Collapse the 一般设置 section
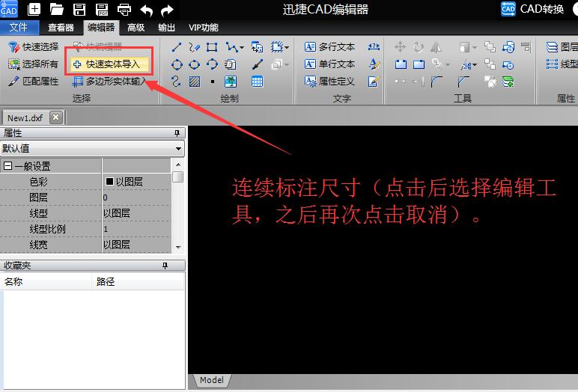578x392 pixels. coord(7,166)
